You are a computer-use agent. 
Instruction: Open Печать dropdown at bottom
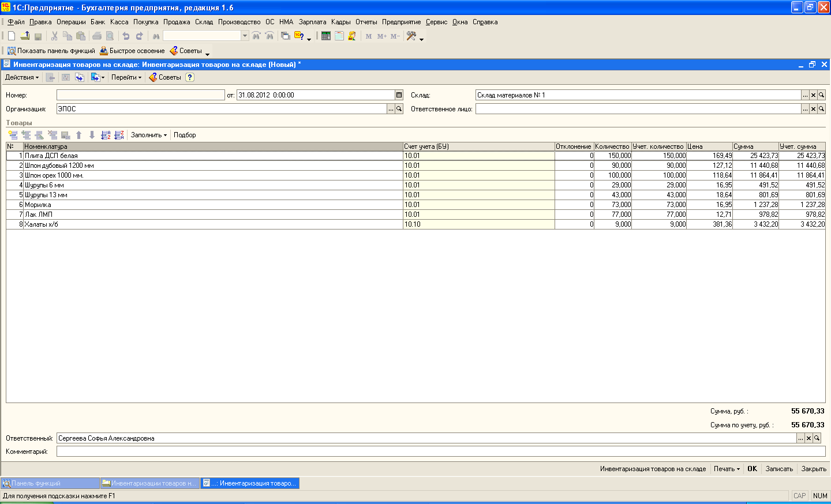[727, 469]
